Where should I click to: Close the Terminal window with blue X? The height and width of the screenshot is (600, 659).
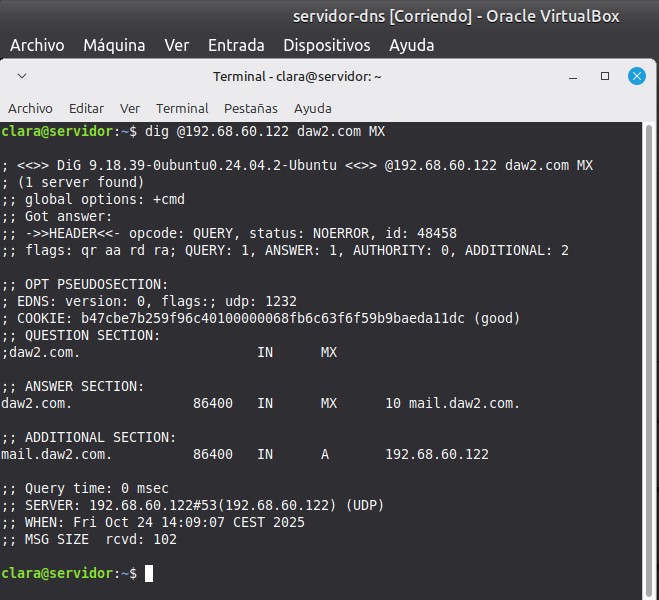(636, 76)
